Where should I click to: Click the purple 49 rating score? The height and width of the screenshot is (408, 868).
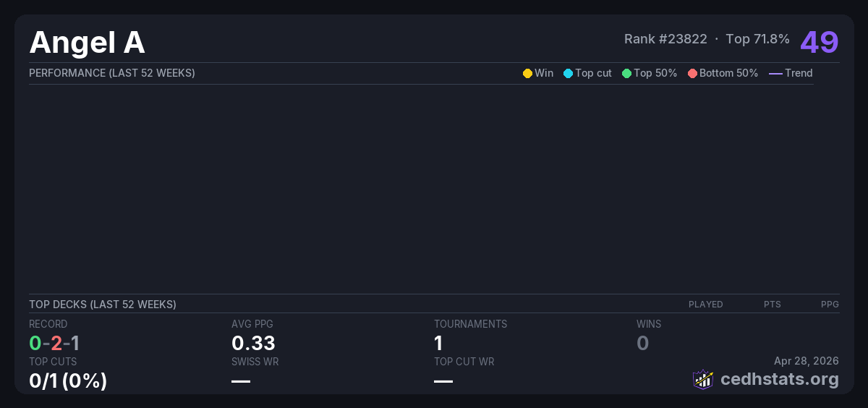pos(819,42)
